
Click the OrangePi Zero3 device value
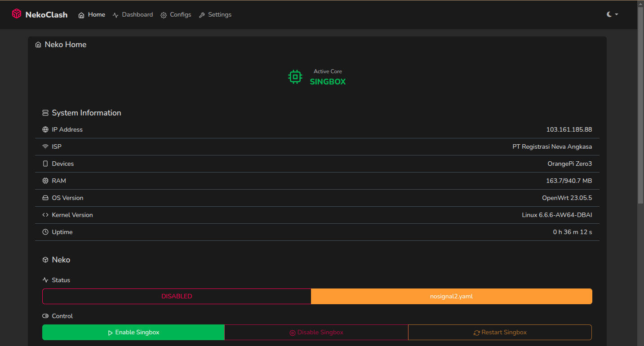click(570, 164)
